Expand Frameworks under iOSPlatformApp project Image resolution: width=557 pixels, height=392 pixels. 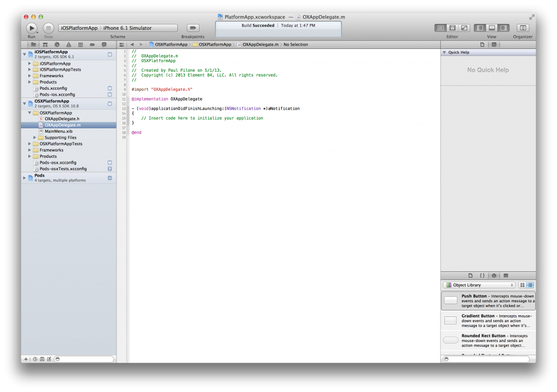coord(29,76)
